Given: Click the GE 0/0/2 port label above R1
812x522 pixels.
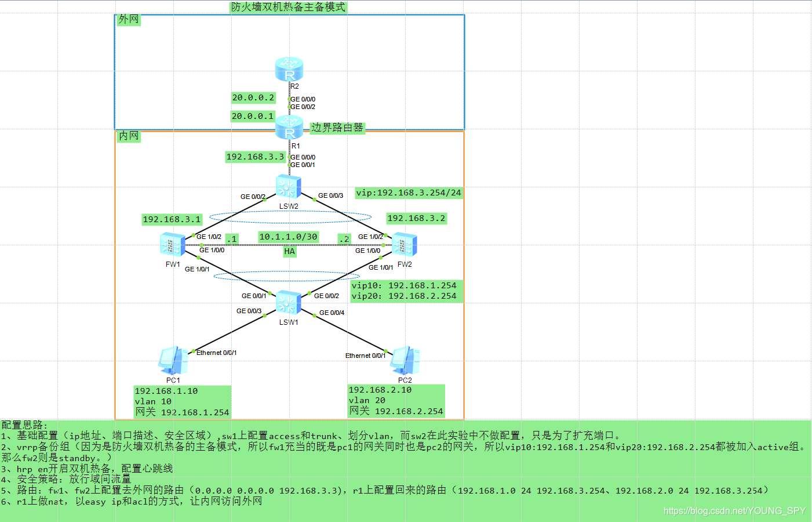Looking at the screenshot, I should pyautogui.click(x=303, y=107).
